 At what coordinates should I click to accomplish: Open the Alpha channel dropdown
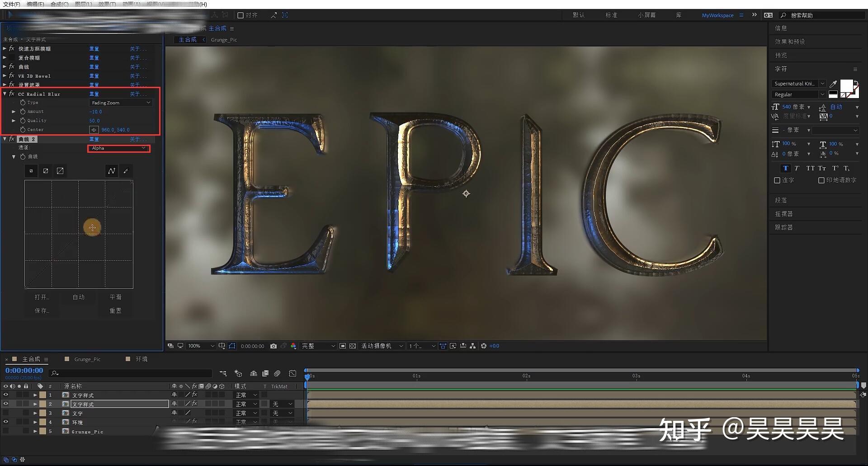tap(118, 148)
